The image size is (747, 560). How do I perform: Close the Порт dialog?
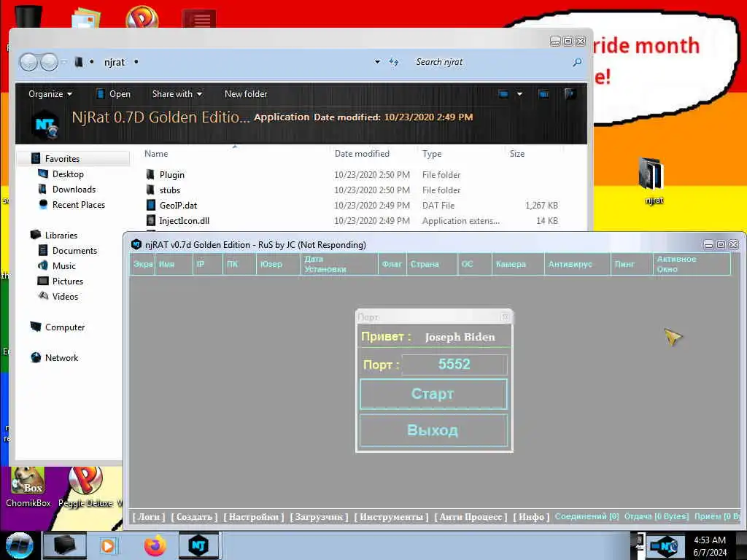(505, 316)
